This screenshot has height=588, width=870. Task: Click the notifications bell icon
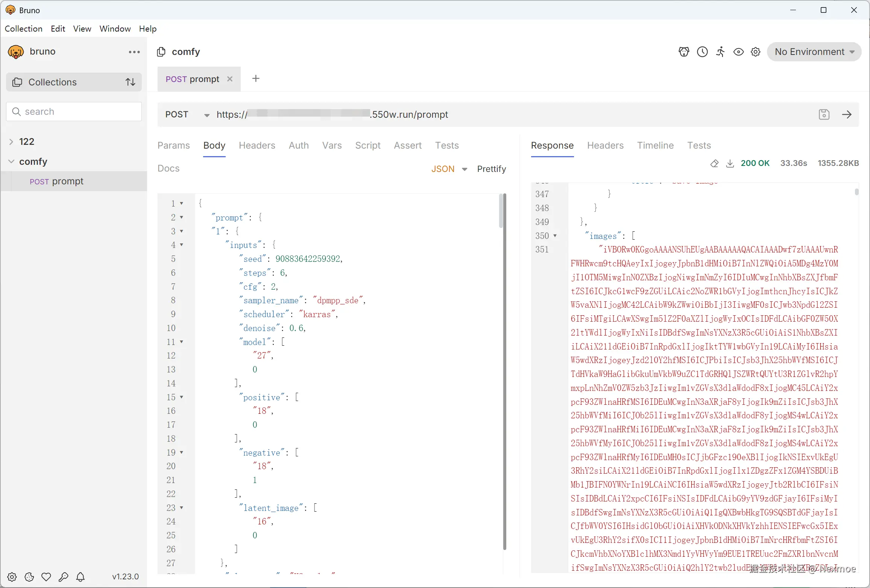(x=80, y=577)
